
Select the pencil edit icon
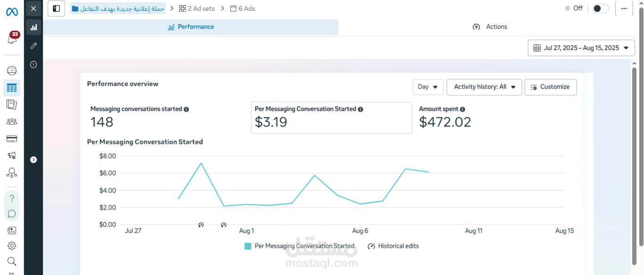click(x=33, y=46)
